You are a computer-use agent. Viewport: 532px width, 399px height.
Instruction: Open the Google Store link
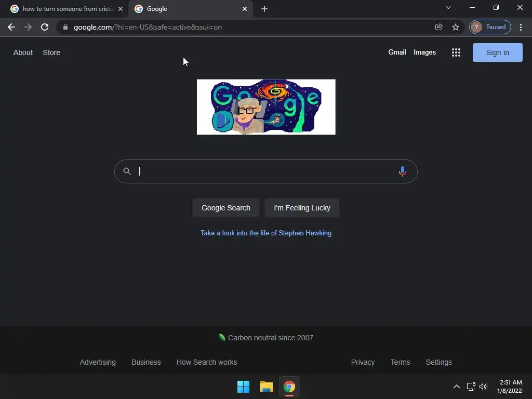point(51,52)
